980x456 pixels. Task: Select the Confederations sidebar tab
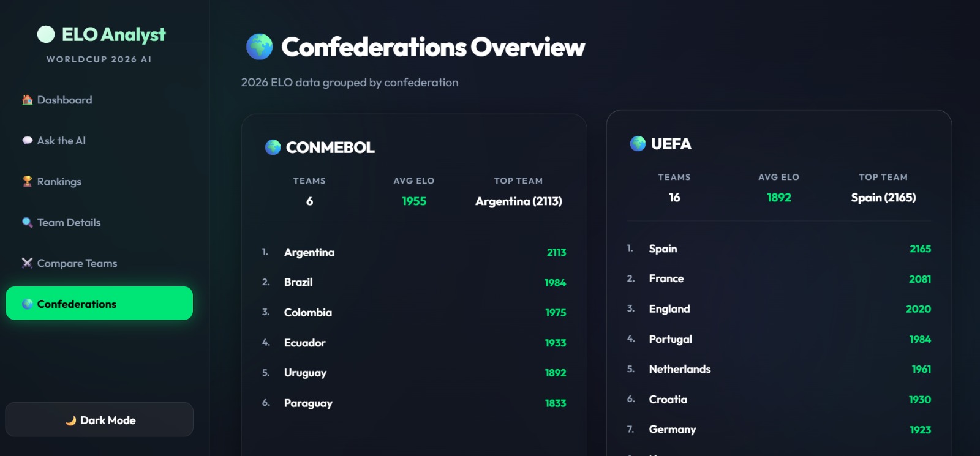pyautogui.click(x=99, y=303)
